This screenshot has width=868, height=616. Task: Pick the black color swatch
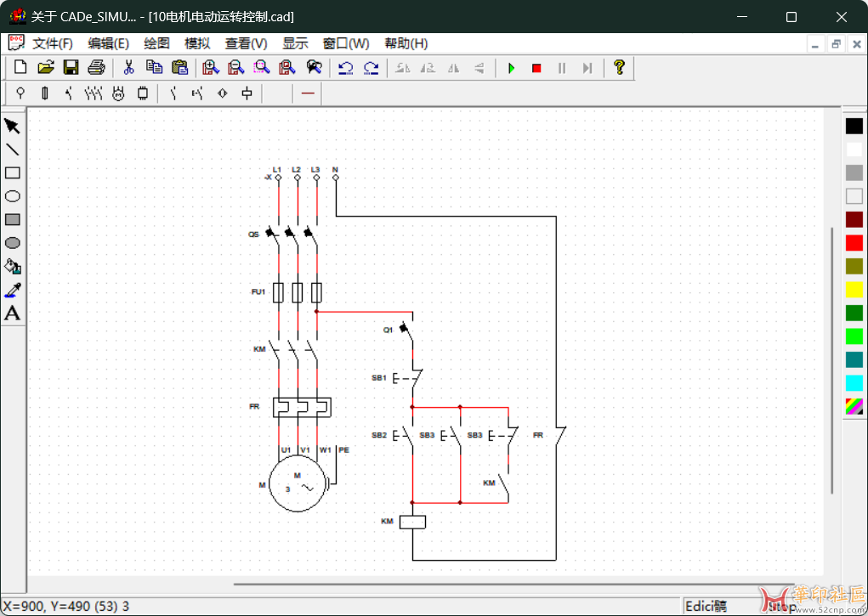coord(854,127)
